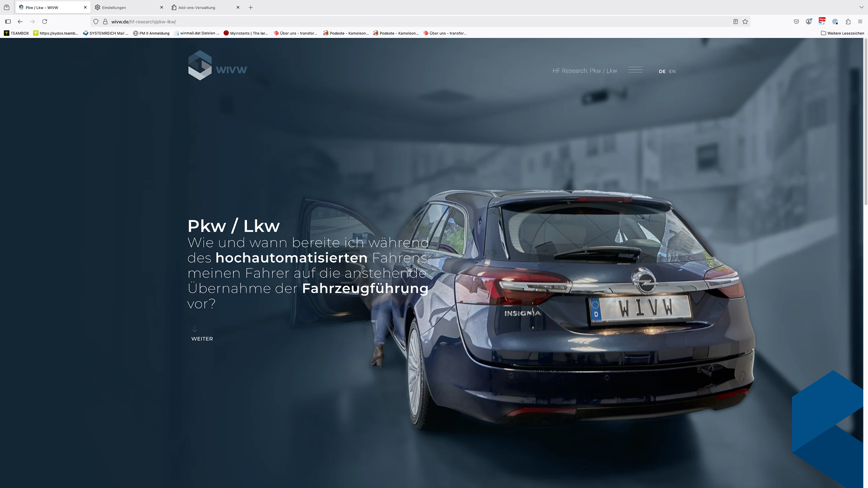Screen dimensions: 868x488
Task: Open the Firefox application menu
Action: 860,22
